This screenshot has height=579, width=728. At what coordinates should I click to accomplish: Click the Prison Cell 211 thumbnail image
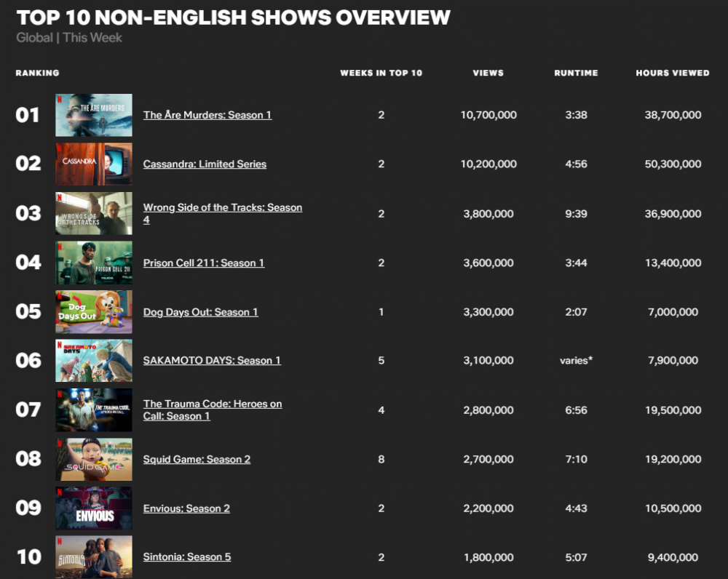(94, 263)
